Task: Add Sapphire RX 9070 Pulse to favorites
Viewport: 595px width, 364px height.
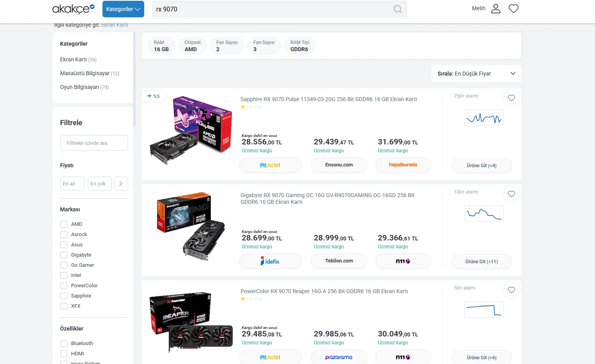Action: 511,98
